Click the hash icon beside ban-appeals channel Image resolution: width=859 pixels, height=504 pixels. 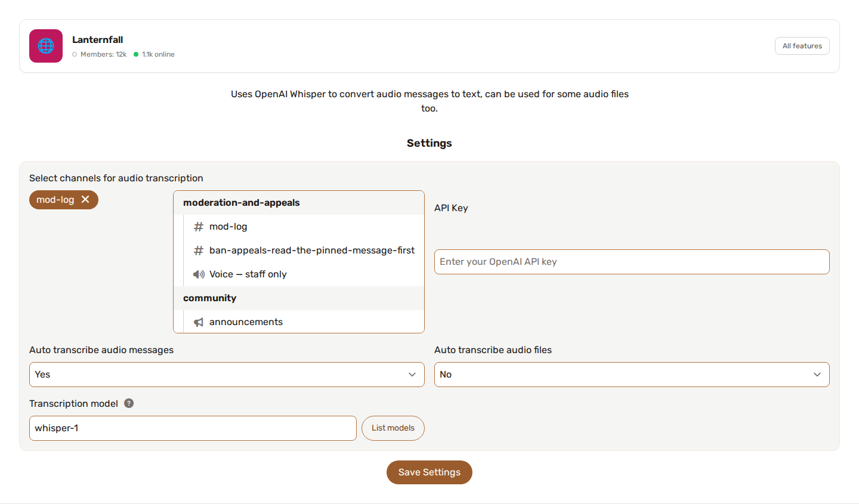(x=199, y=251)
